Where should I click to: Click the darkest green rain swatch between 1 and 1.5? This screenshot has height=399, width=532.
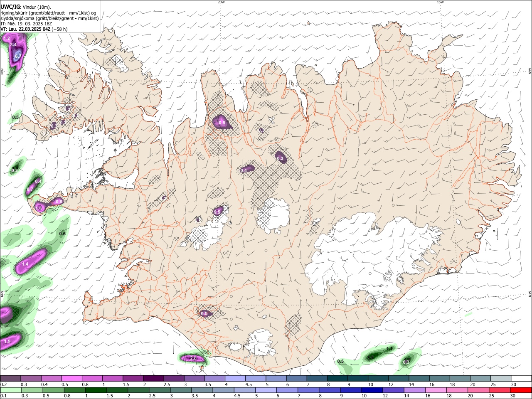[x=96, y=390]
